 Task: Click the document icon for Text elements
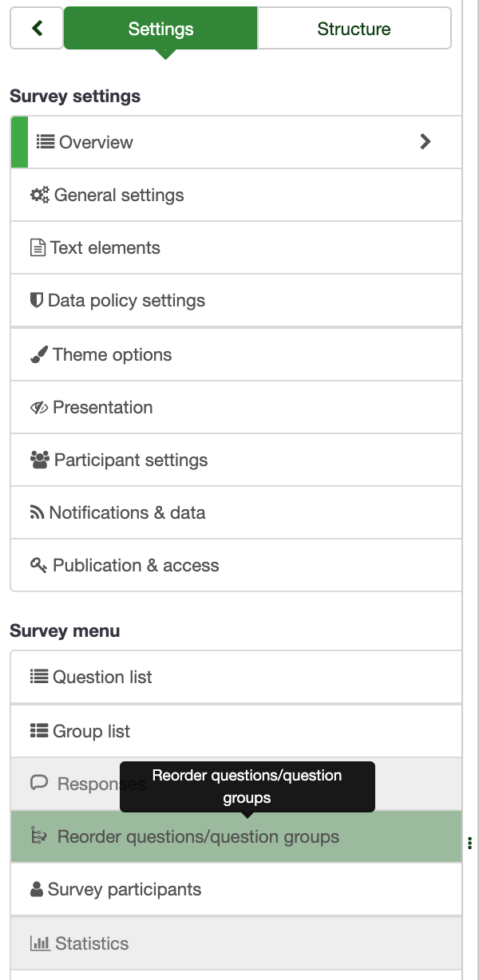tap(38, 248)
